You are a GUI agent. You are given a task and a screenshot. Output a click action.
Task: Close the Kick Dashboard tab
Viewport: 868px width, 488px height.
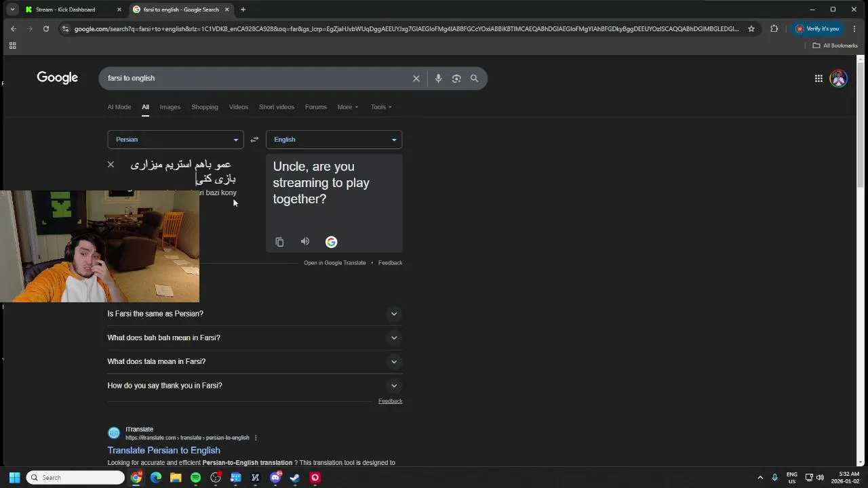(x=119, y=9)
